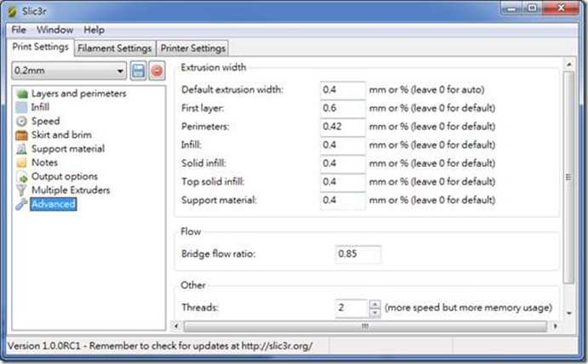
Task: Click the Top solid infill width field
Action: [x=343, y=182]
